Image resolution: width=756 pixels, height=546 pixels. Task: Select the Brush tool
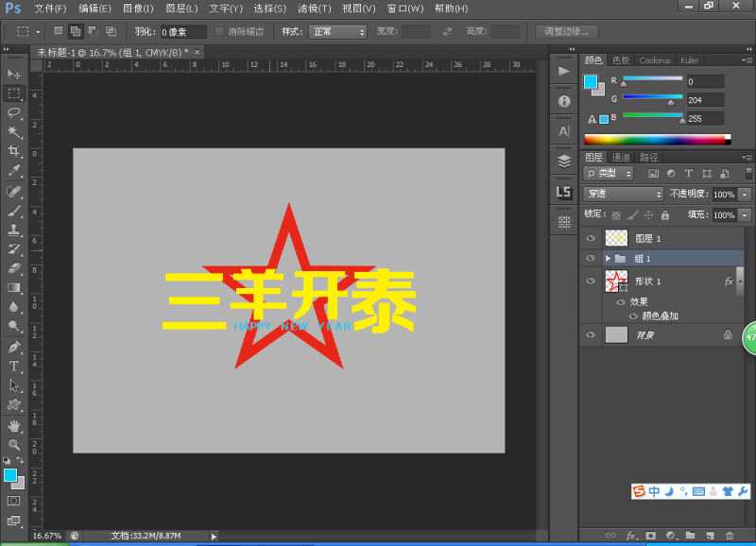click(14, 211)
